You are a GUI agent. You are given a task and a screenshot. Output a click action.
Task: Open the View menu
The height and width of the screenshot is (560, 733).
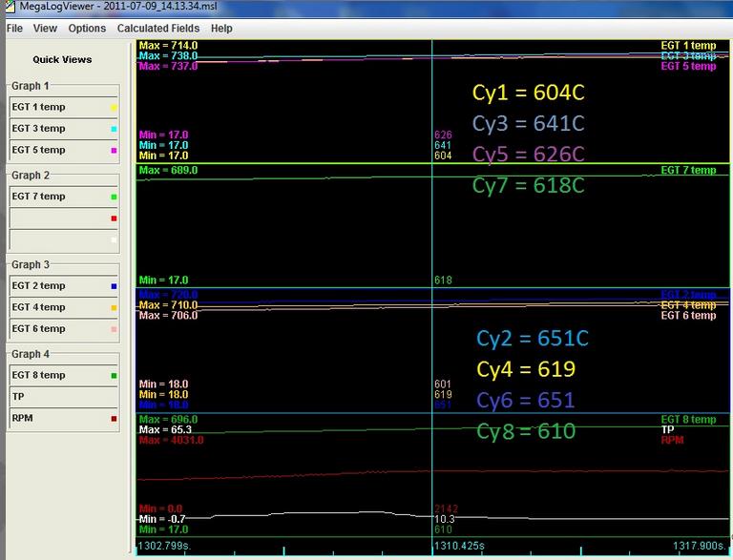click(45, 28)
